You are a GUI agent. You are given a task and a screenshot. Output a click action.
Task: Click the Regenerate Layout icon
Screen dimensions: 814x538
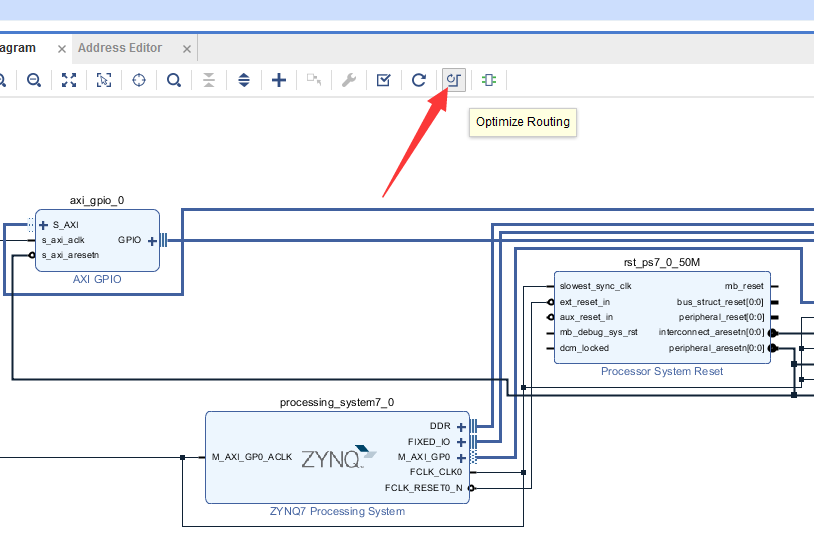tap(419, 80)
